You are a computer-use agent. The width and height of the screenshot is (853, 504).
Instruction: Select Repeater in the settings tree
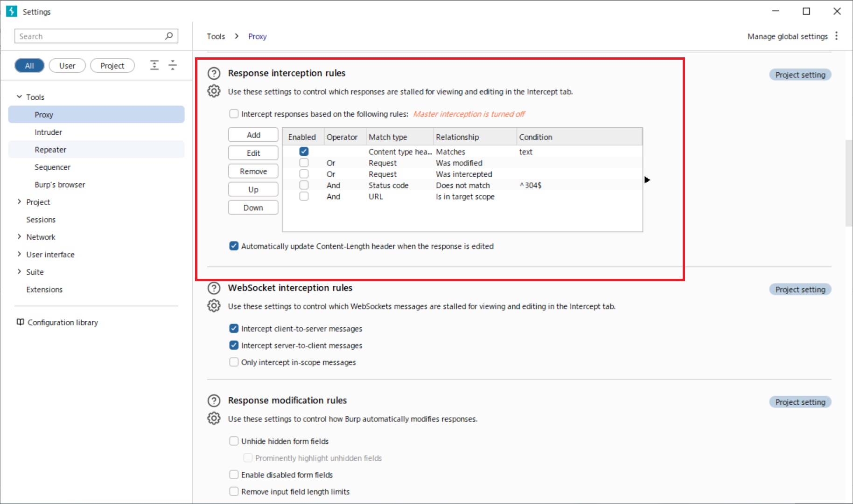click(x=97, y=150)
